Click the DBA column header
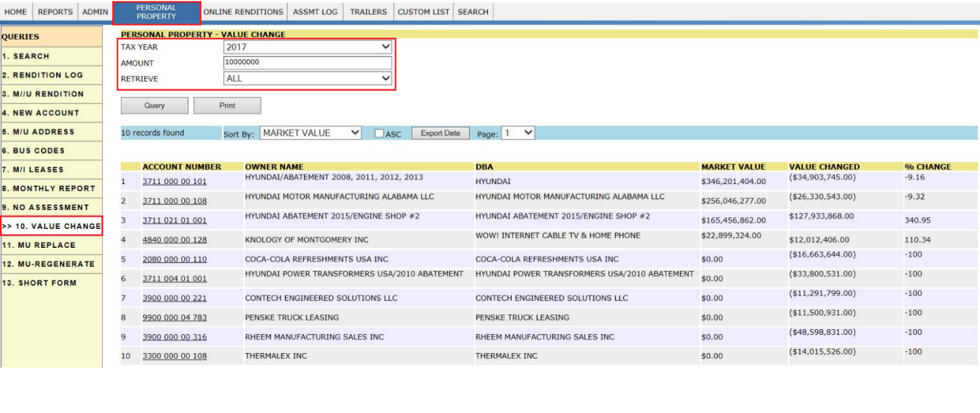Screen dimensions: 980x413 pos(484,167)
